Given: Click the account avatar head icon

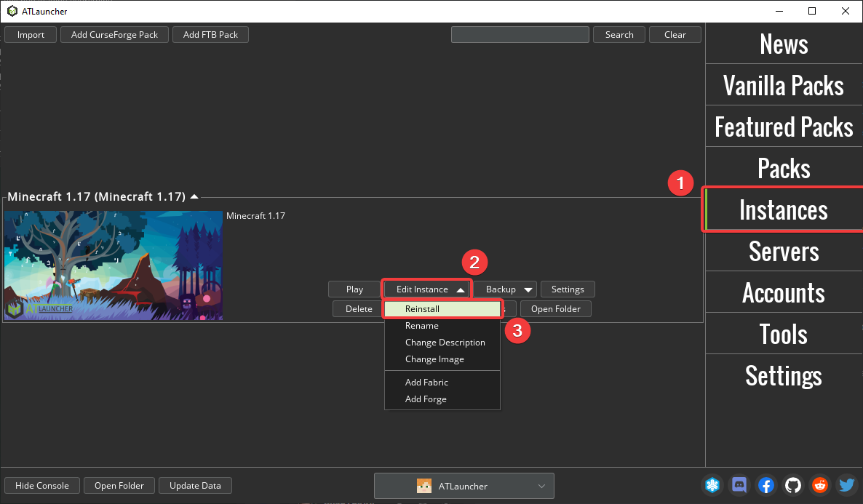Looking at the screenshot, I should (x=423, y=486).
